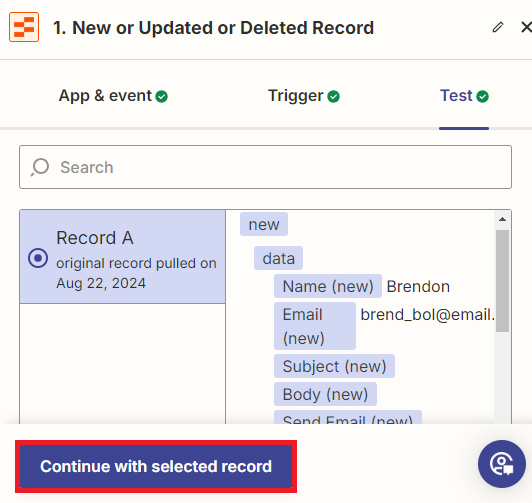Viewport: 532px width, 503px height.
Task: Click the green check next to Trigger
Action: point(334,97)
